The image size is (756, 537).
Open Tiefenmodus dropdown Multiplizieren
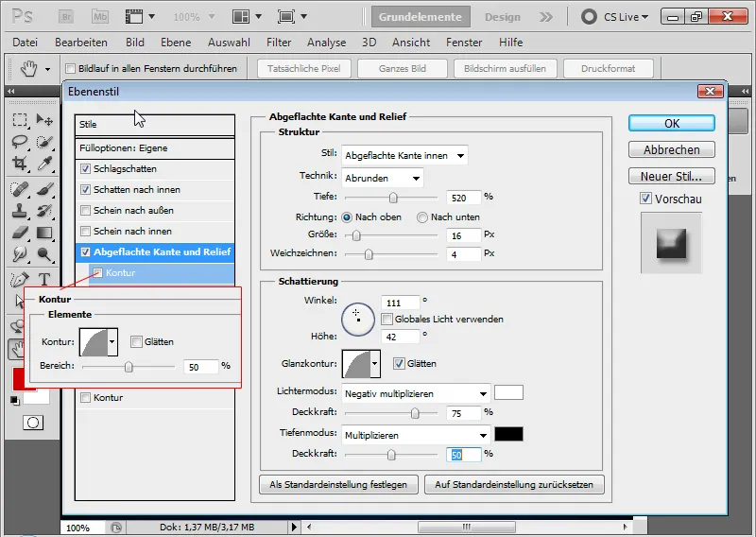[x=416, y=435]
